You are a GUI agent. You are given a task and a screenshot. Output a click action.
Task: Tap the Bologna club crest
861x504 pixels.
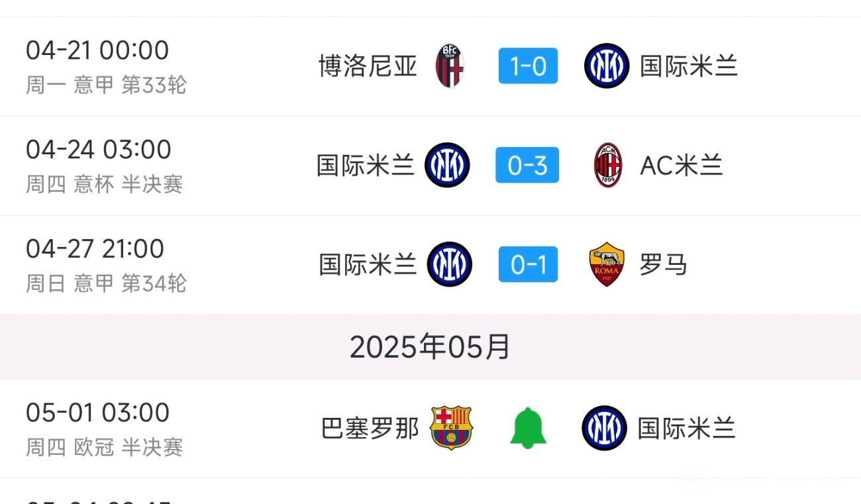coord(450,66)
